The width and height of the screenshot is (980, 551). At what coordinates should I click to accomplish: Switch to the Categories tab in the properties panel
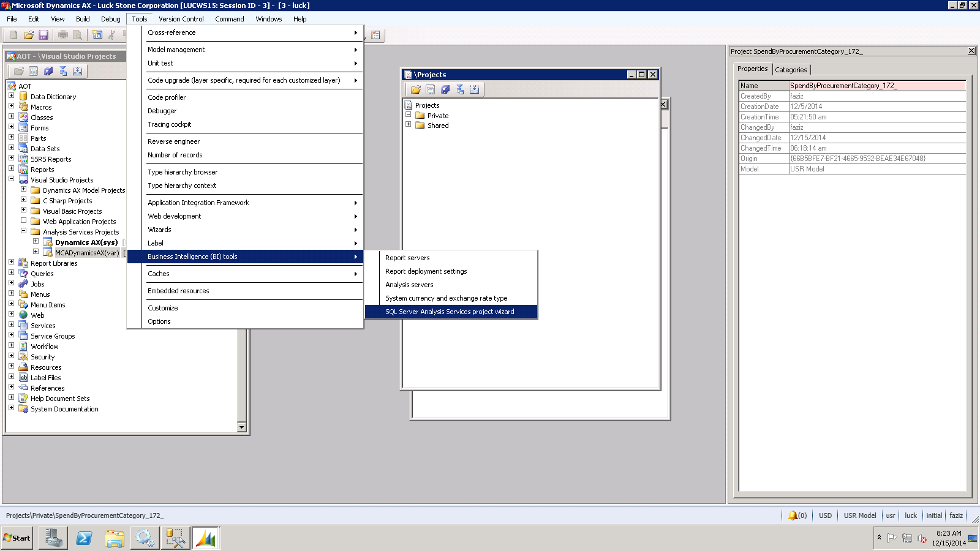coord(791,69)
